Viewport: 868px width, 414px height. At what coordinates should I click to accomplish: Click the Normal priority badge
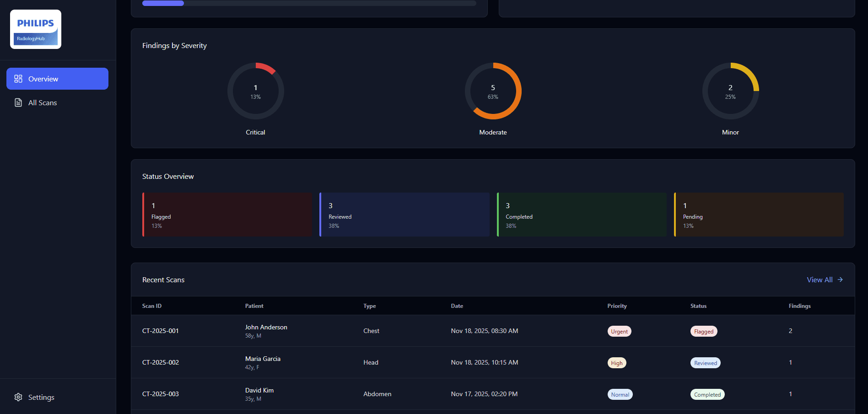point(620,394)
